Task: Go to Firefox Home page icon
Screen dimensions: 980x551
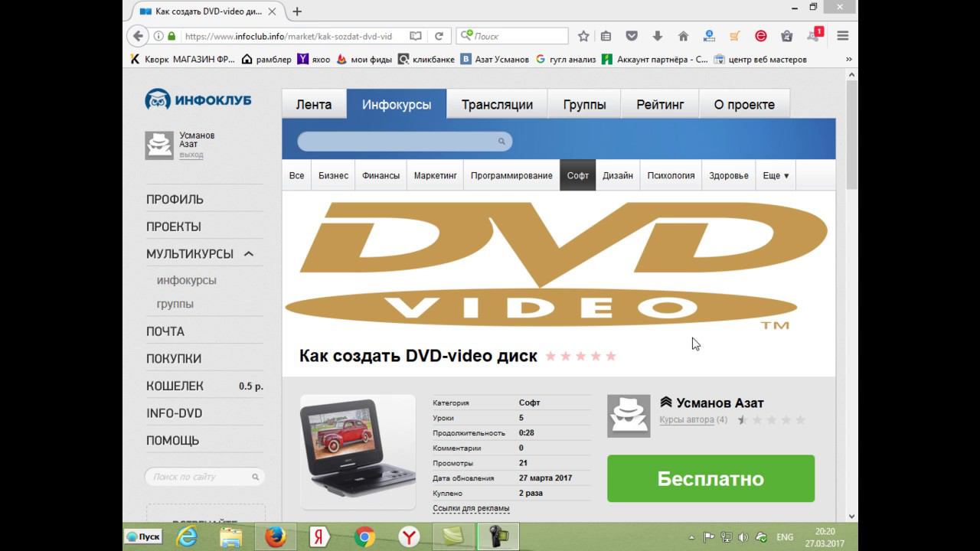Action: tap(684, 36)
